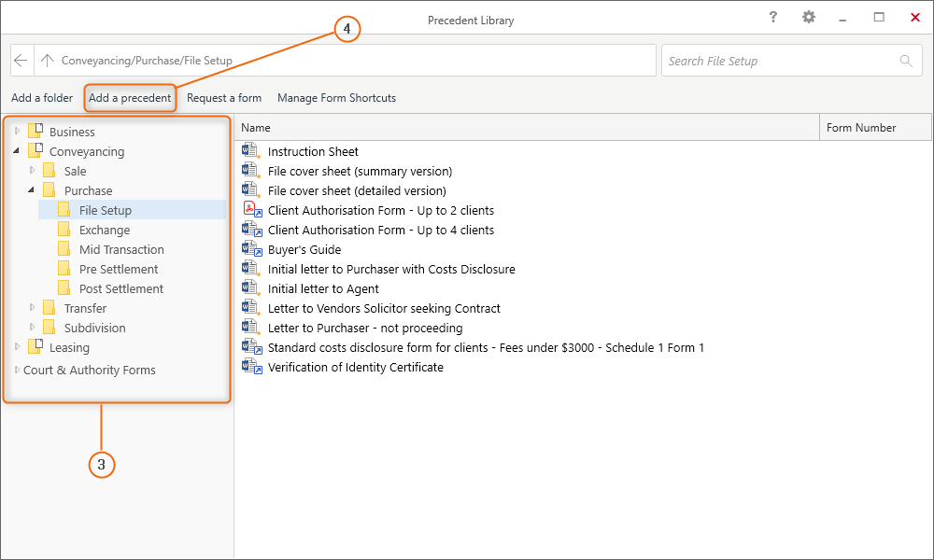Select the Pre Settlement tree folder
The width and height of the screenshot is (934, 560).
[119, 269]
